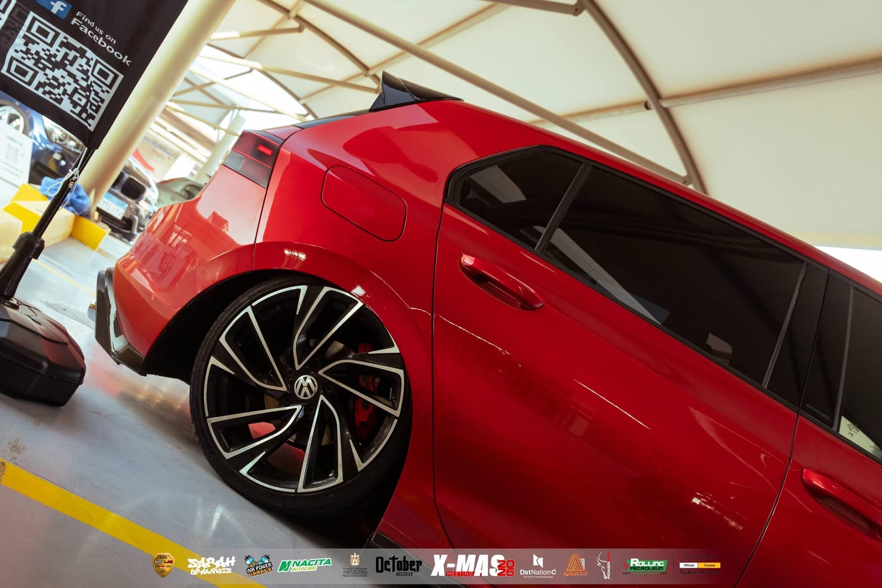The image size is (882, 588).
Task: Click the CGN Auto Lab shield logo
Action: pyautogui.click(x=164, y=565)
